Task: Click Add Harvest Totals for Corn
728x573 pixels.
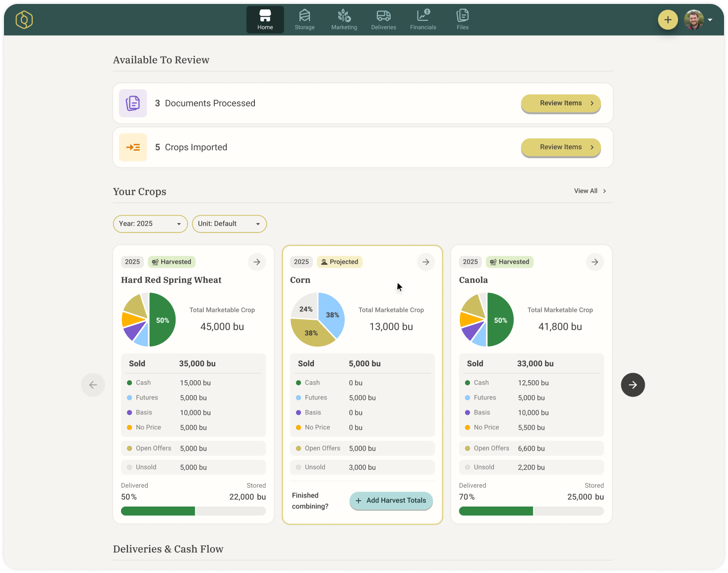Action: (391, 501)
